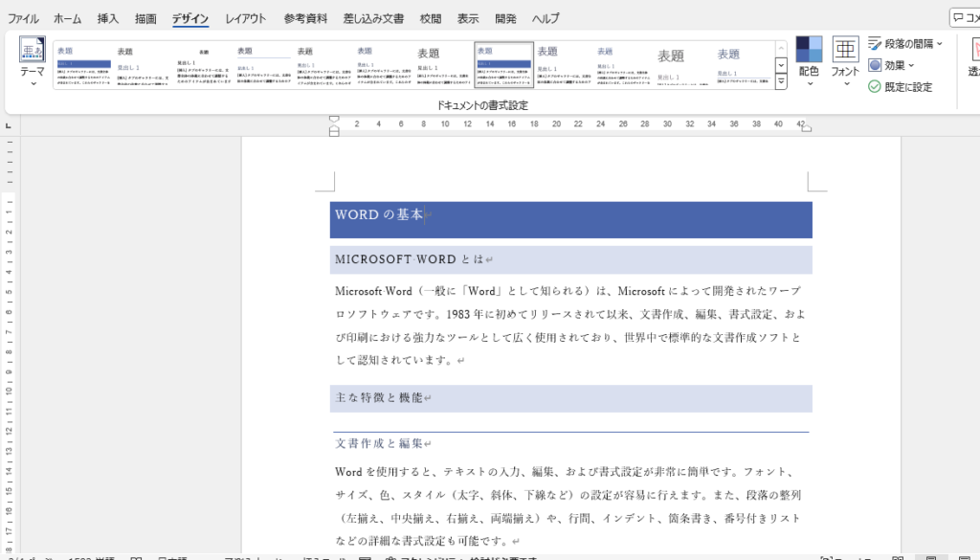Click the MICROSOFT WORD とは heading
Viewport: 980px width, 560px height.
pyautogui.click(x=410, y=259)
